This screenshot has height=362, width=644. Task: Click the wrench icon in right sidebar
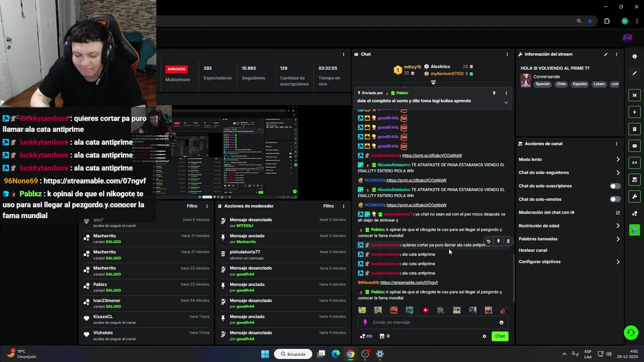[x=634, y=197]
